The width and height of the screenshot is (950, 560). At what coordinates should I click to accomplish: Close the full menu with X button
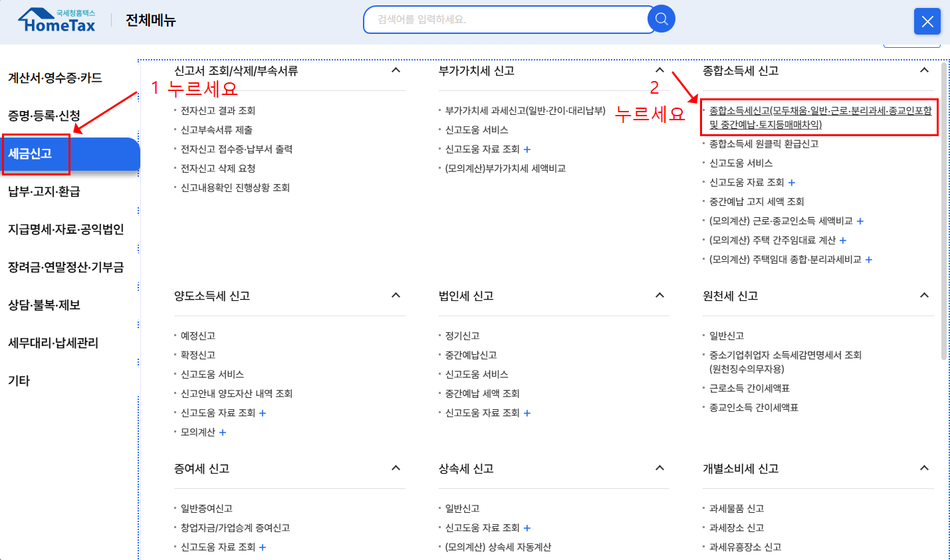(927, 21)
